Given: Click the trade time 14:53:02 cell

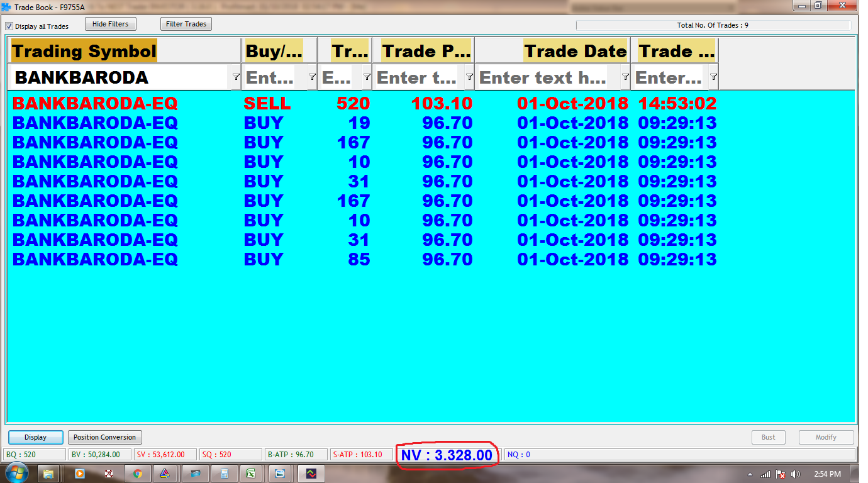Looking at the screenshot, I should [x=677, y=103].
